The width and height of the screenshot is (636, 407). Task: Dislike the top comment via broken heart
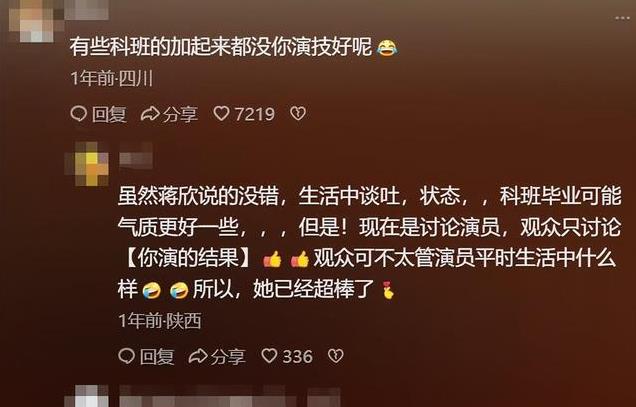tap(298, 114)
